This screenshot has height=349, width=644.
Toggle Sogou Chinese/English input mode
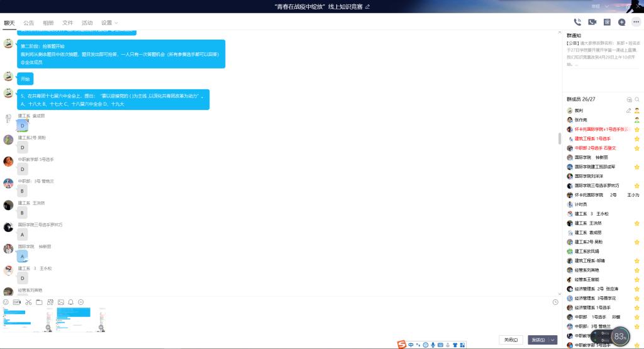click(x=411, y=345)
